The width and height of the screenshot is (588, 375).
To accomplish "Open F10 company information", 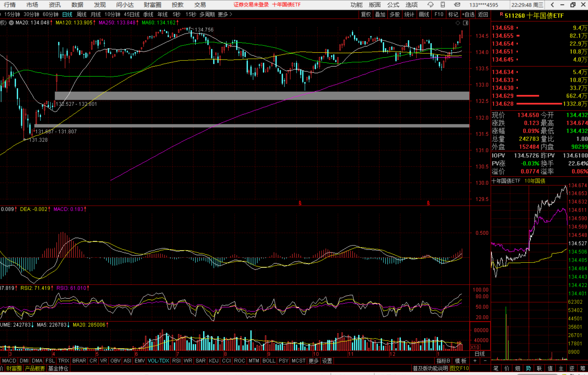I will click(x=439, y=14).
